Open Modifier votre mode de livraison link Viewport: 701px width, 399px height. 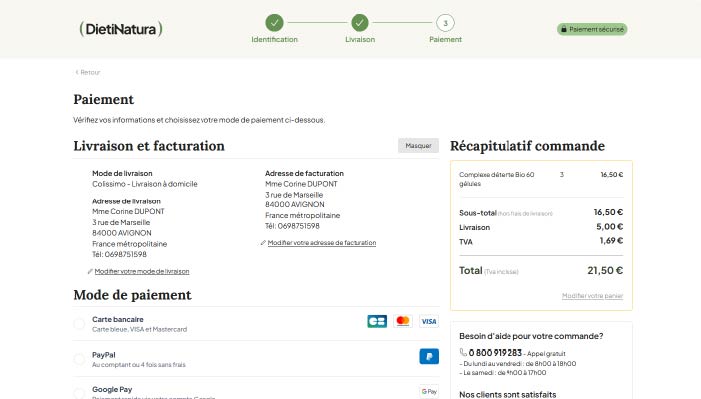point(142,271)
